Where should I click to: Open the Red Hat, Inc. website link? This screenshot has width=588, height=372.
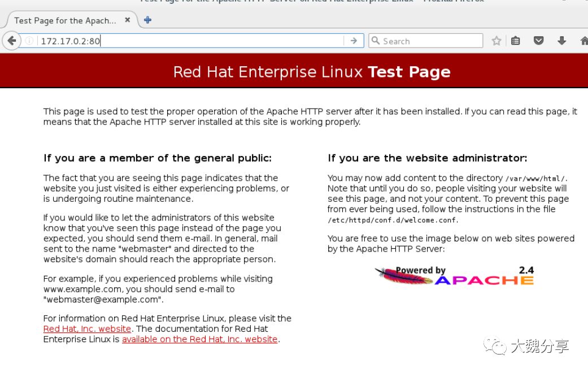87,329
